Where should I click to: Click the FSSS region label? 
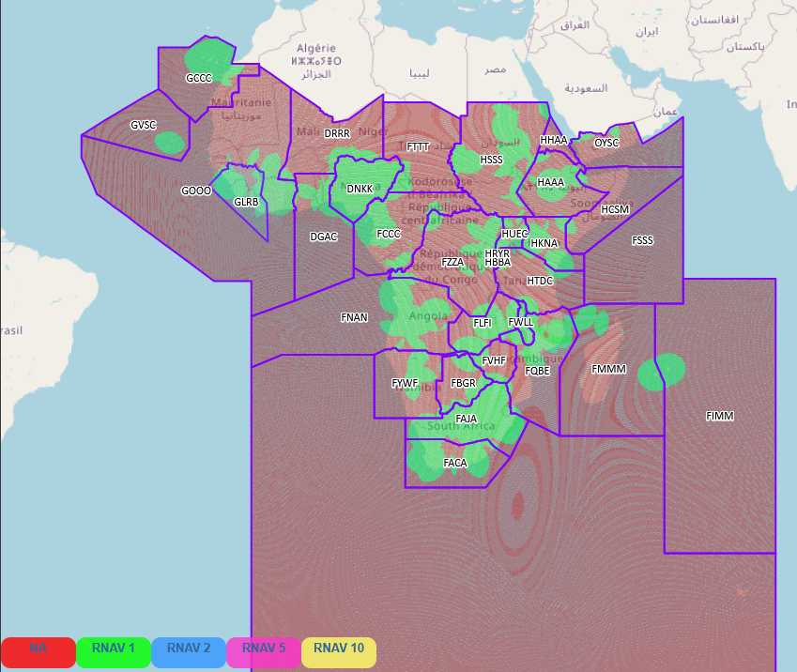642,240
